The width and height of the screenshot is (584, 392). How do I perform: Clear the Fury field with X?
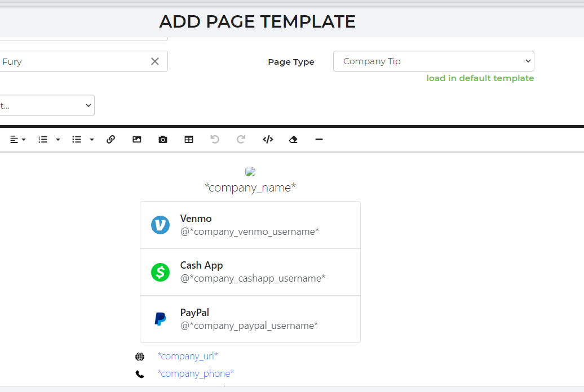click(x=155, y=61)
